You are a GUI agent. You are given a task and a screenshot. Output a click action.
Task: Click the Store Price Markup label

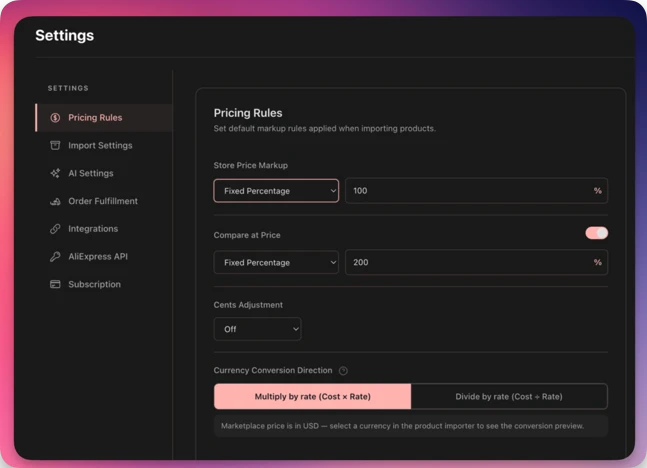pyautogui.click(x=250, y=165)
